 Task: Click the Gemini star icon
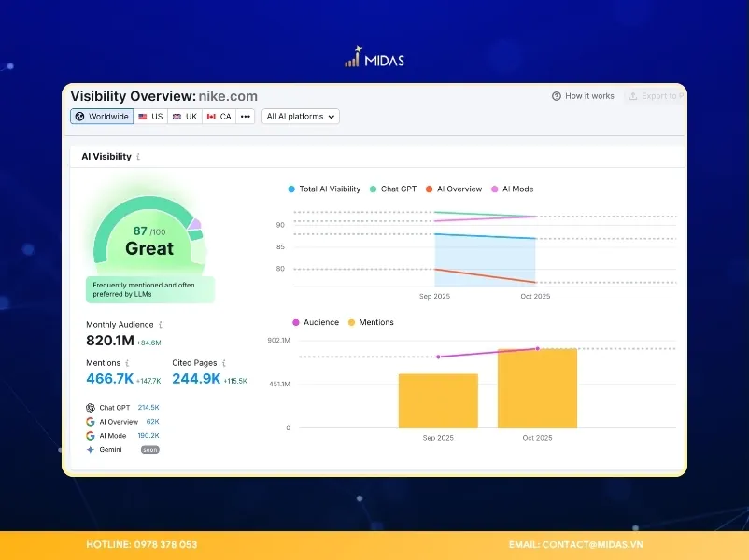pyautogui.click(x=91, y=449)
